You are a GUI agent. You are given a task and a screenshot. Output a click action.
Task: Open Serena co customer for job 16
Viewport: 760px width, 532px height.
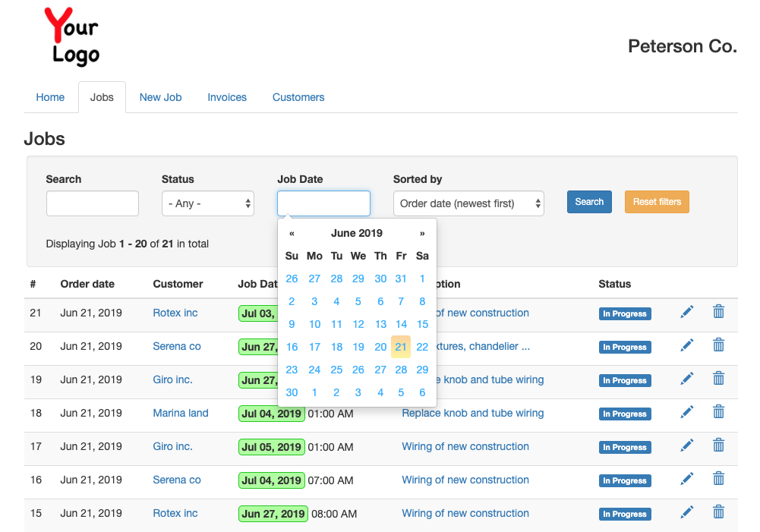(177, 480)
